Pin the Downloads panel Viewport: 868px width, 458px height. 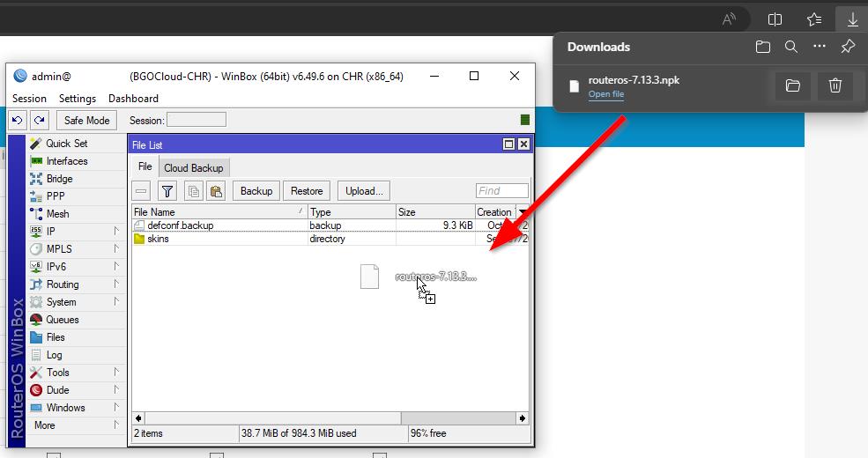848,47
